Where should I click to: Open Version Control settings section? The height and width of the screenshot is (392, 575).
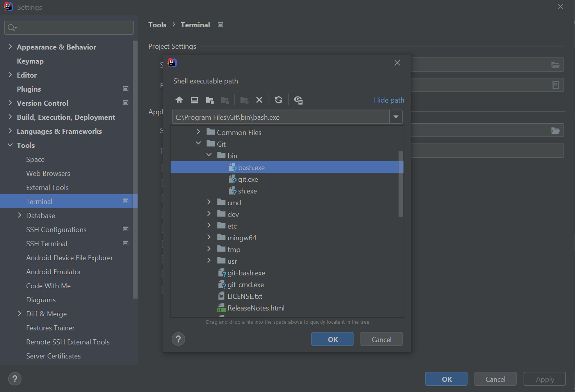pyautogui.click(x=43, y=103)
